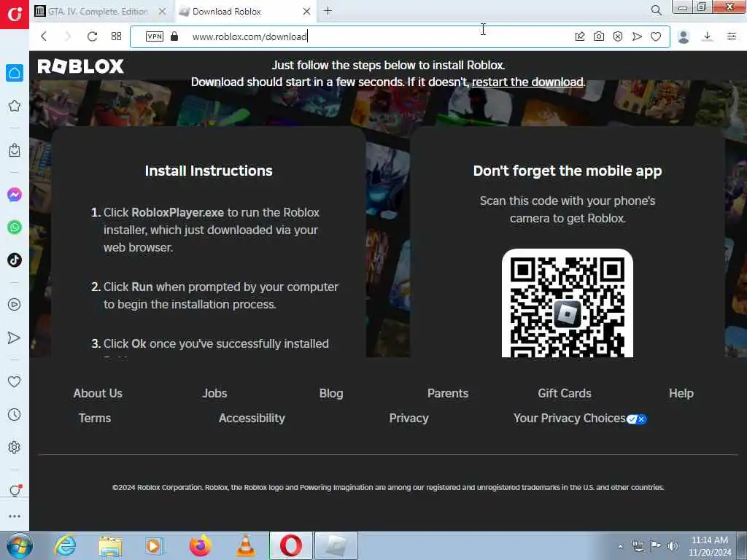Click the Roblox mobile app QR code

click(x=568, y=303)
